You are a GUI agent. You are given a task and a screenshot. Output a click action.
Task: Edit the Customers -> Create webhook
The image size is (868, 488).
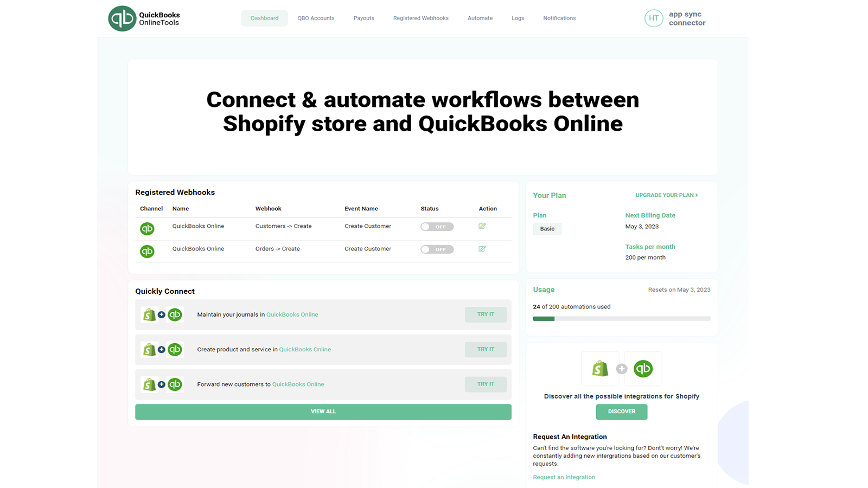tap(482, 226)
